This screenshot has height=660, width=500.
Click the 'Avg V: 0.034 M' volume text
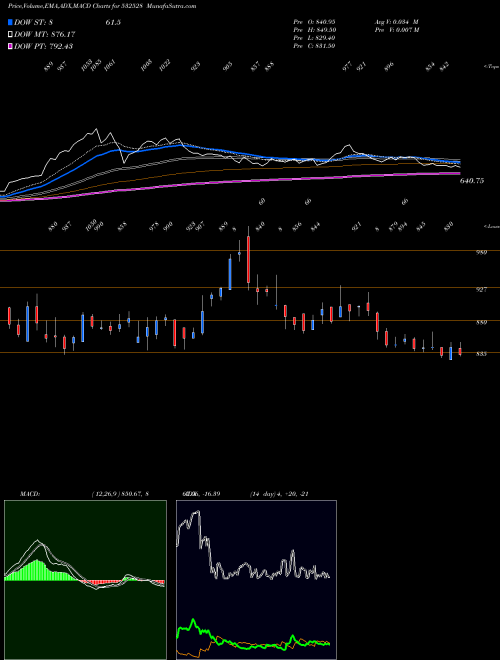click(396, 21)
